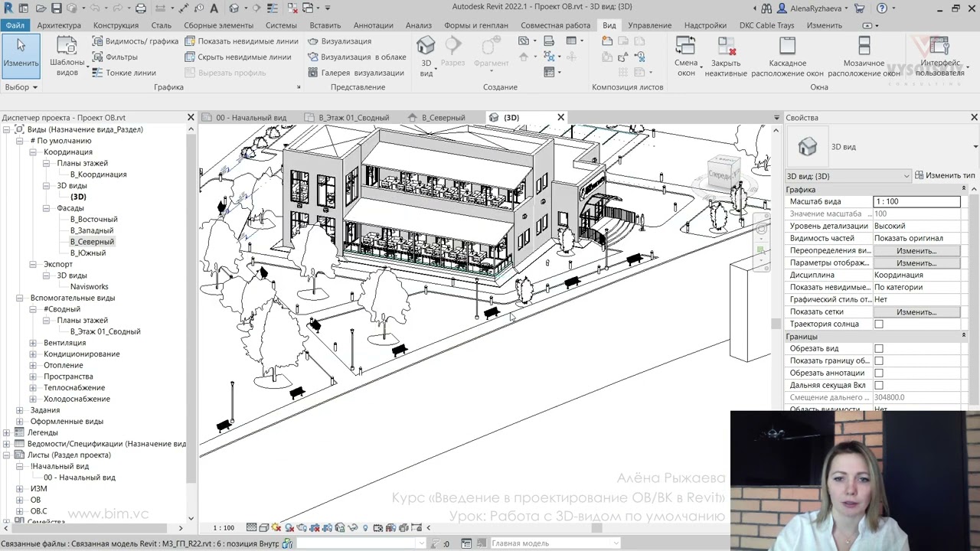Screen dimensions: 980x551
Task: Click Изменить button for Параметры отображ... row
Action: pyautogui.click(x=916, y=263)
